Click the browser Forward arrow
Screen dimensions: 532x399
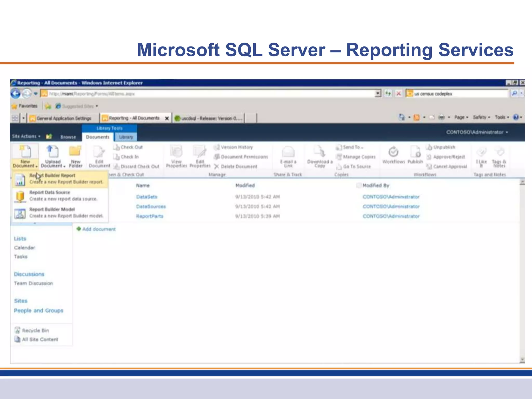pos(26,94)
